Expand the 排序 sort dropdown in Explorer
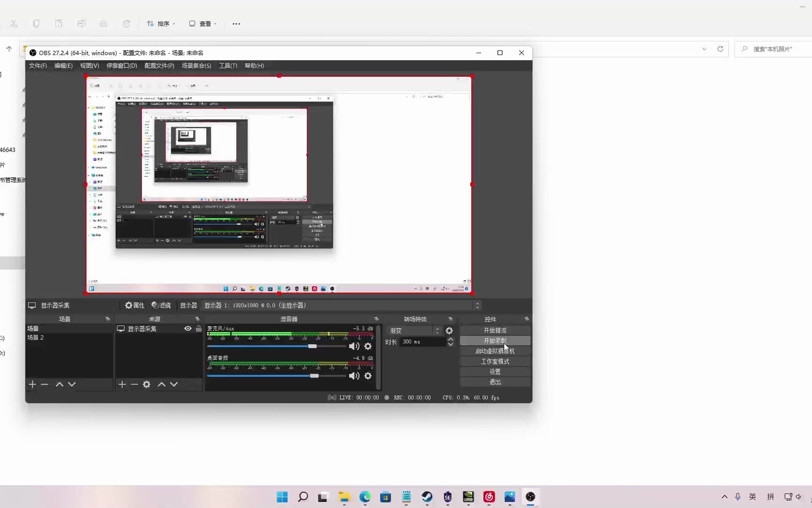Image resolution: width=812 pixels, height=508 pixels. [x=161, y=24]
